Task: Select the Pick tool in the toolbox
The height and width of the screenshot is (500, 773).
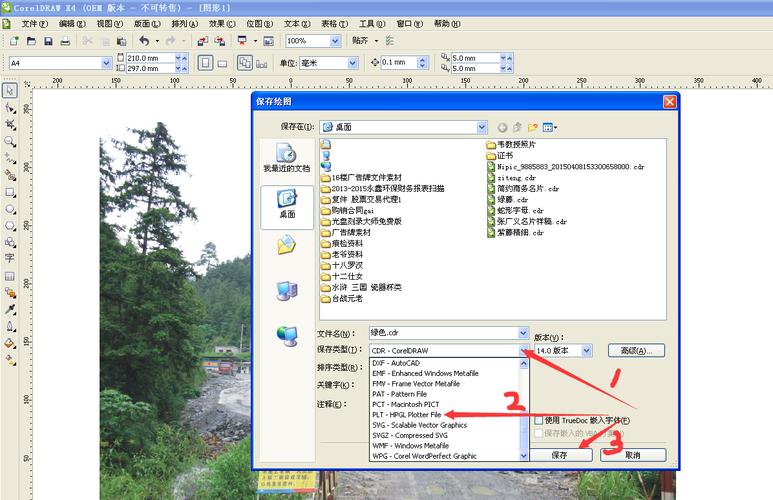Action: coord(10,90)
